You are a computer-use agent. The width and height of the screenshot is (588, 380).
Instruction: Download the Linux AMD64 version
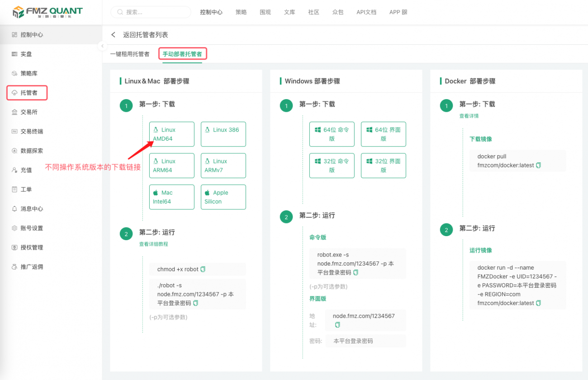pyautogui.click(x=172, y=134)
